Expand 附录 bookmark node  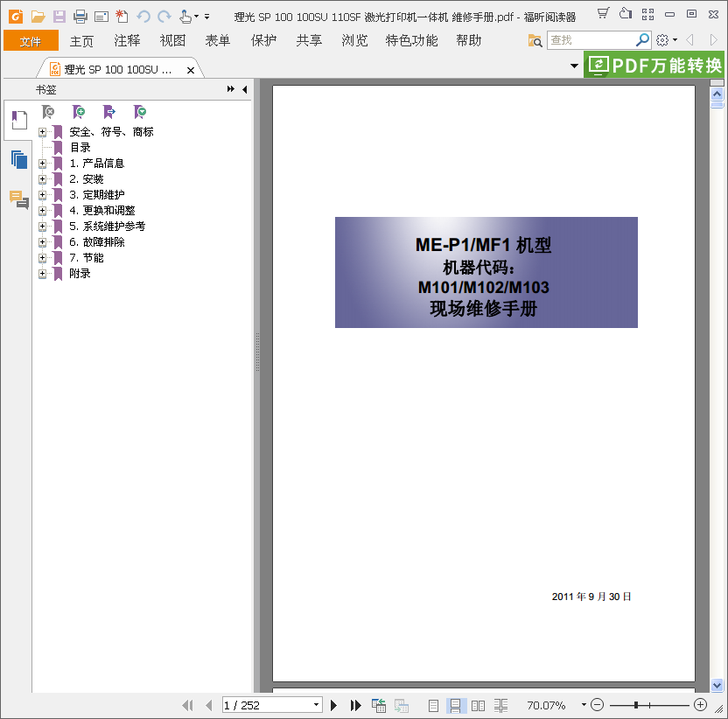click(x=42, y=274)
